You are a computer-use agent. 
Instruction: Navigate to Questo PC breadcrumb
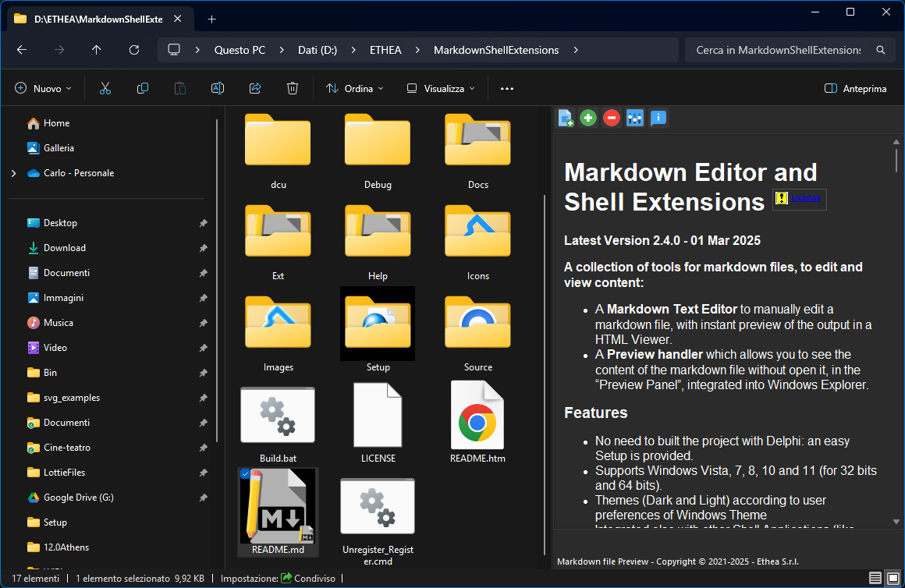(x=240, y=50)
